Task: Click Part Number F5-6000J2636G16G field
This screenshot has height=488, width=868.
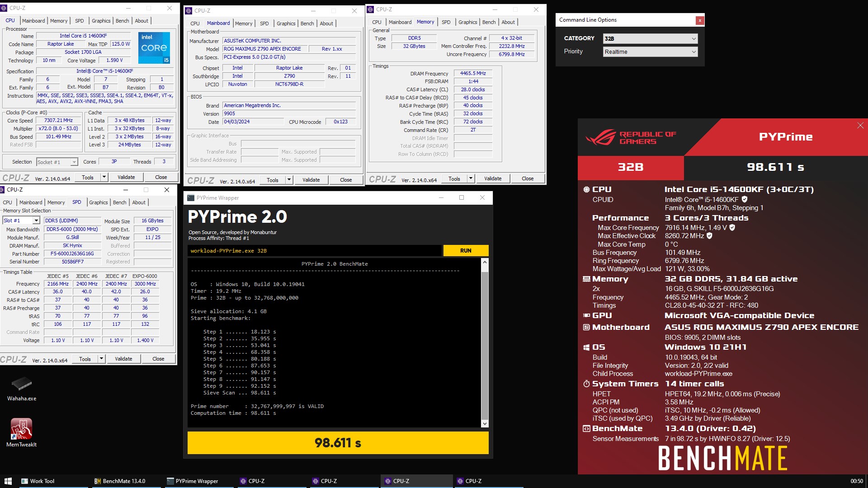Action: click(x=72, y=254)
